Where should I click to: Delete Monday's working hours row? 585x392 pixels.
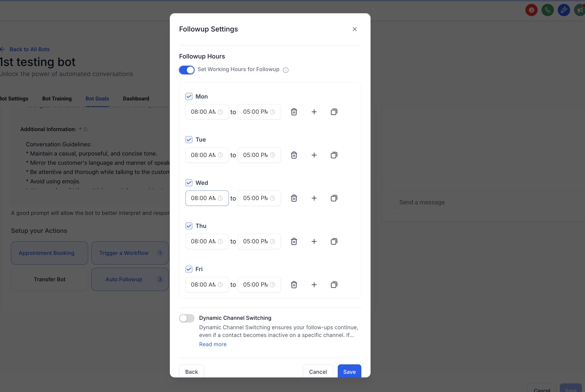click(x=294, y=112)
